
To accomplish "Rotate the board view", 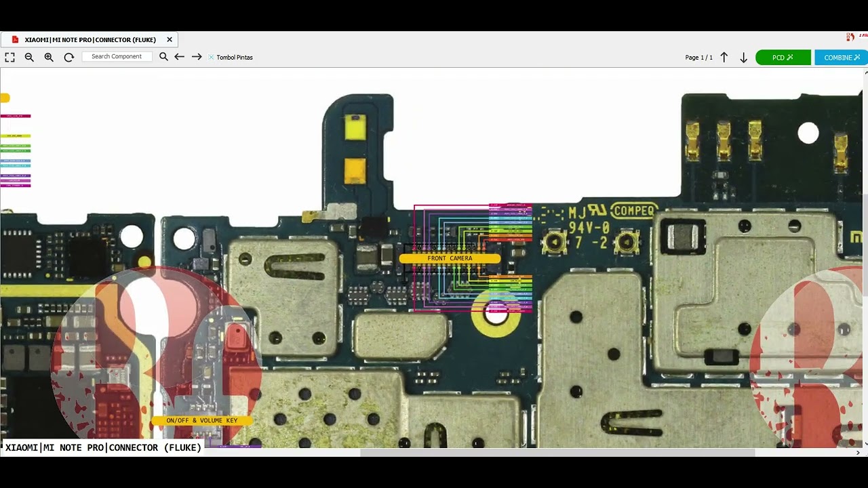I will click(68, 58).
